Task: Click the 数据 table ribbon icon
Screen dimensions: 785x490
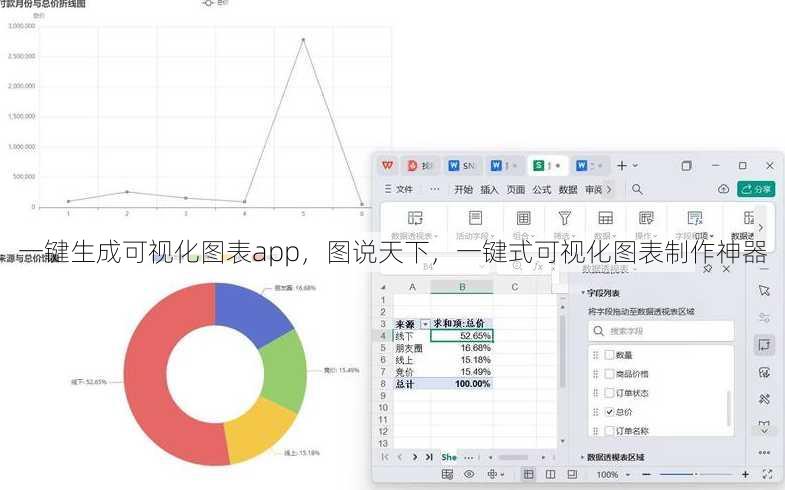Action: pyautogui.click(x=605, y=218)
